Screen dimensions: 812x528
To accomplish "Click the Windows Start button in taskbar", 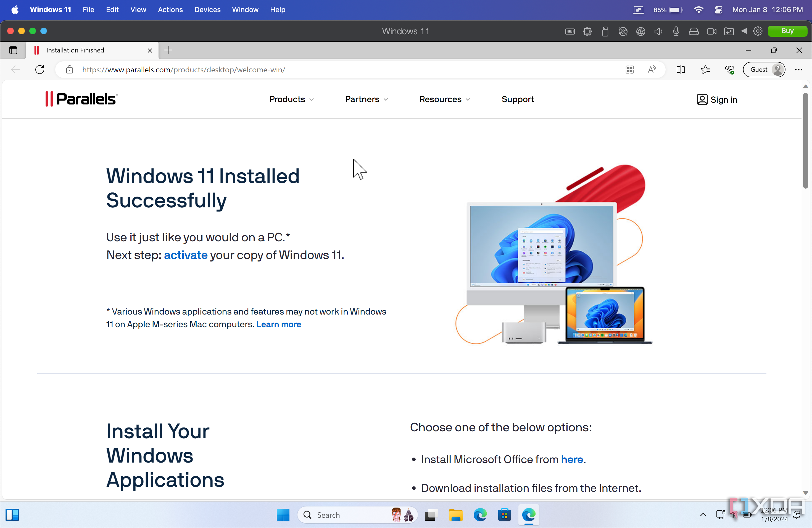I will pos(283,514).
